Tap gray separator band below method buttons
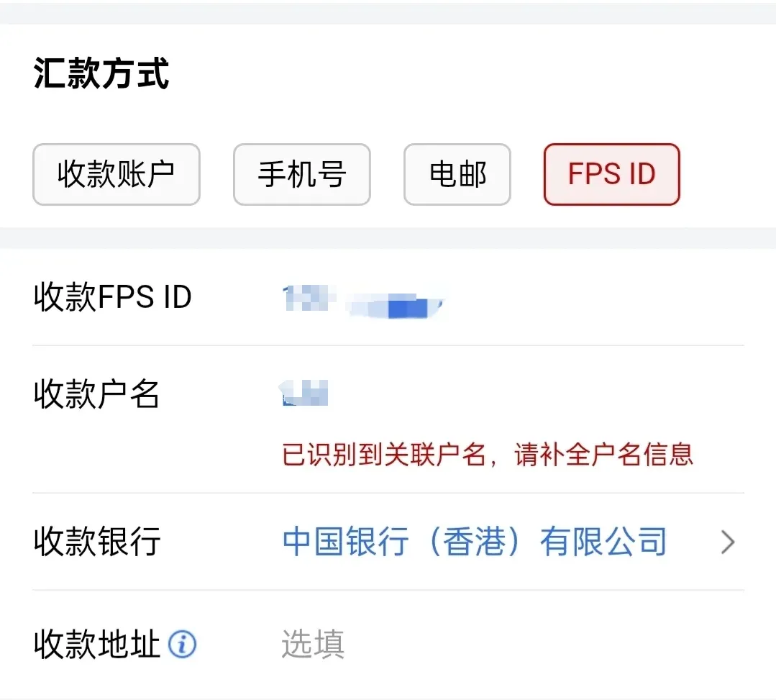Viewport: 776px width, 700px height. pyautogui.click(x=388, y=238)
